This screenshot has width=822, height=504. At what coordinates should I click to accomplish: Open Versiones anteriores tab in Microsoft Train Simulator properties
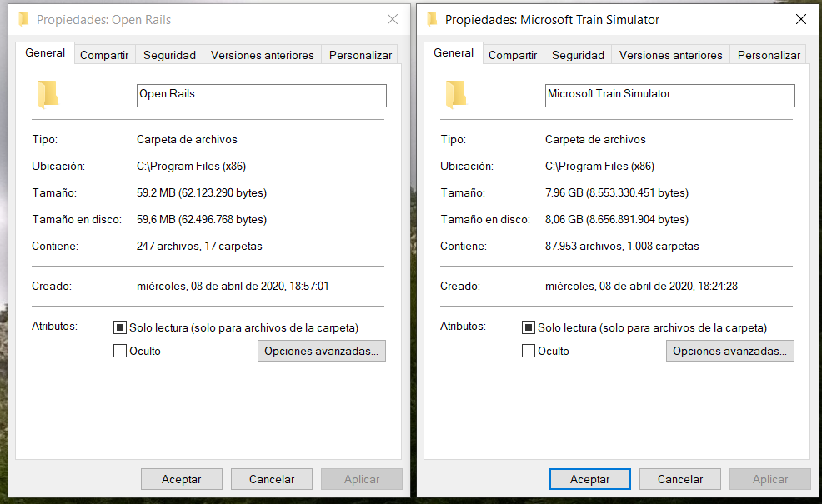click(670, 55)
